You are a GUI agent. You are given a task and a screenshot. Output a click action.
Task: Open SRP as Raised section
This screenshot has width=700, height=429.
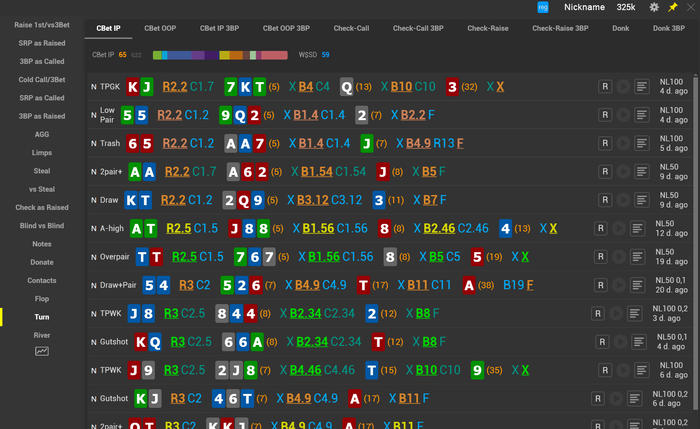click(x=42, y=43)
